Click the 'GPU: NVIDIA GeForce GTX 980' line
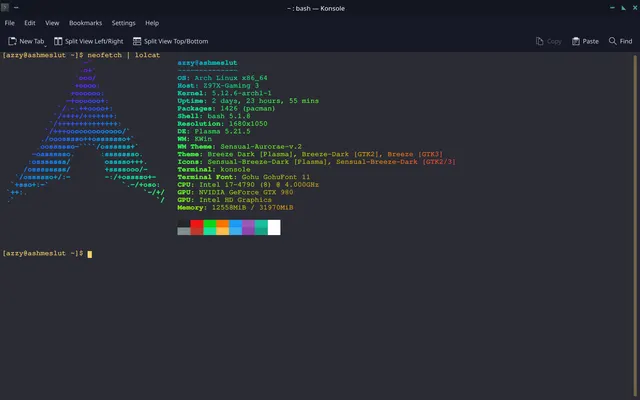This screenshot has width=640, height=400. (235, 192)
